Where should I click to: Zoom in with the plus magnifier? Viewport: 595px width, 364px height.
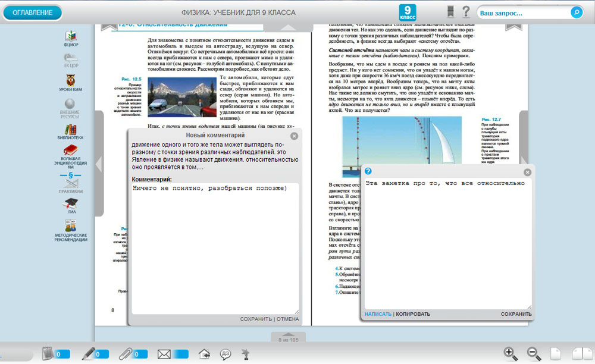(x=510, y=353)
